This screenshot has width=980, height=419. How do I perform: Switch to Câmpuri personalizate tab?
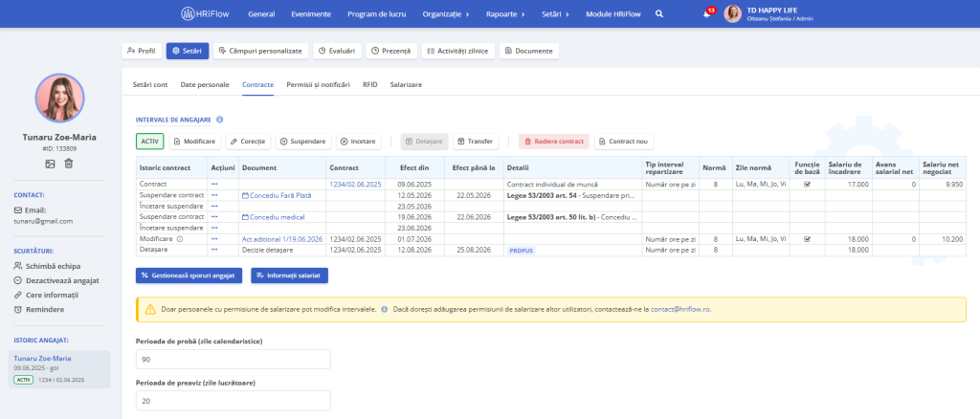coord(261,52)
